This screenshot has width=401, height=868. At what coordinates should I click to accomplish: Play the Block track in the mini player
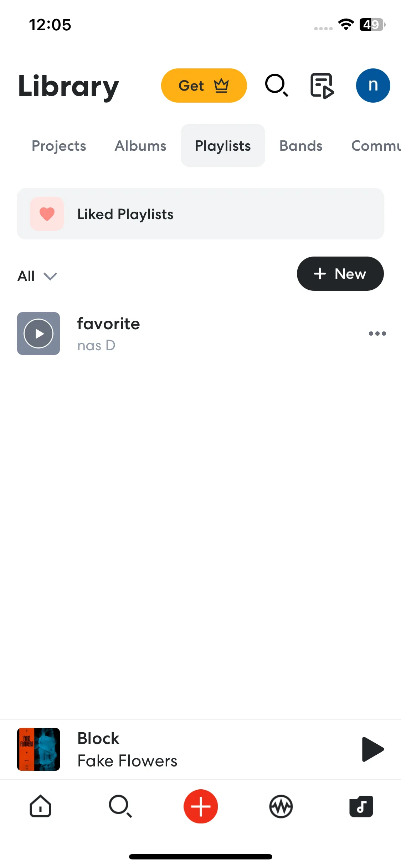[x=372, y=749]
